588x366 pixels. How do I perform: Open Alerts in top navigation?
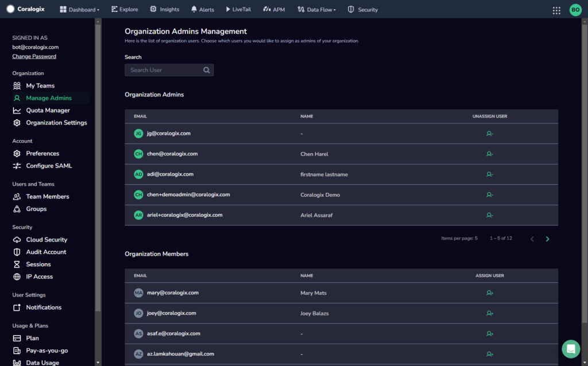click(203, 9)
